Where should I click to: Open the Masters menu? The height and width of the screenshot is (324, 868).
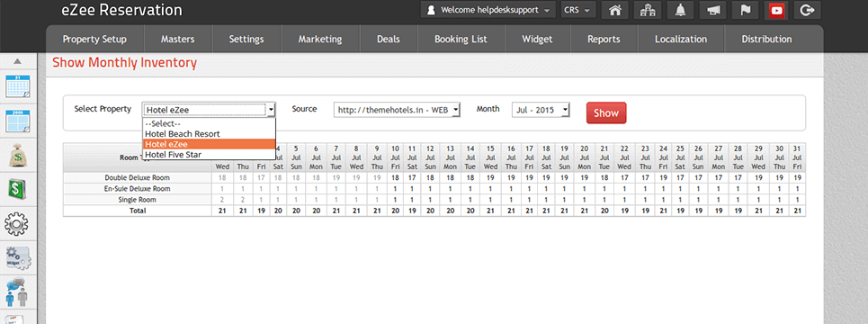point(178,40)
